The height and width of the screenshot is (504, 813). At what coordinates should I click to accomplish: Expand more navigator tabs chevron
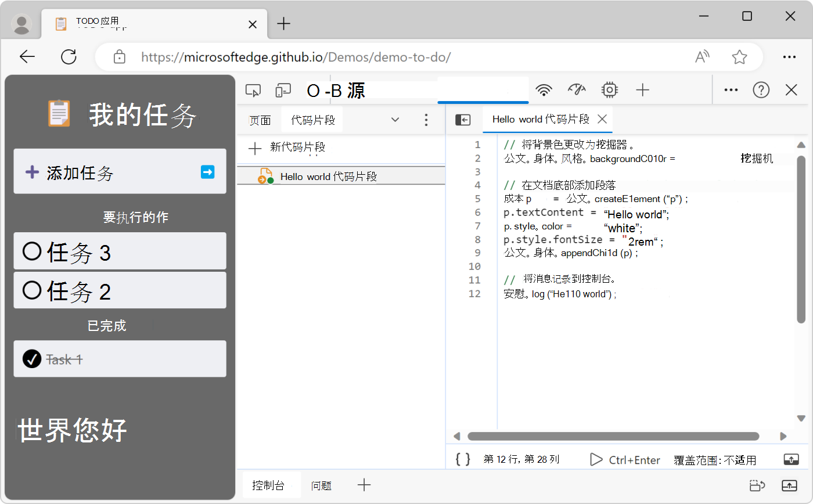[x=395, y=120]
